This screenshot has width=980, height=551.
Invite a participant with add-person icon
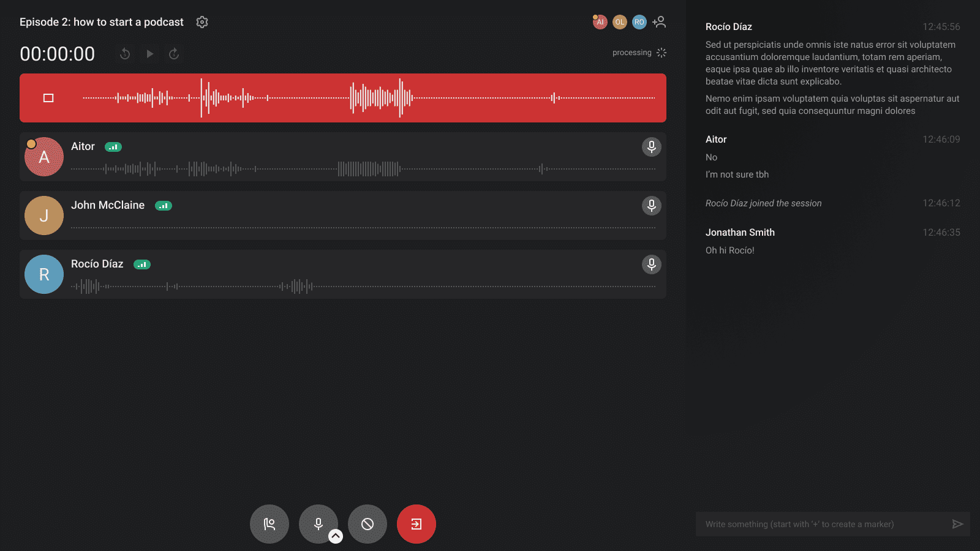click(659, 22)
